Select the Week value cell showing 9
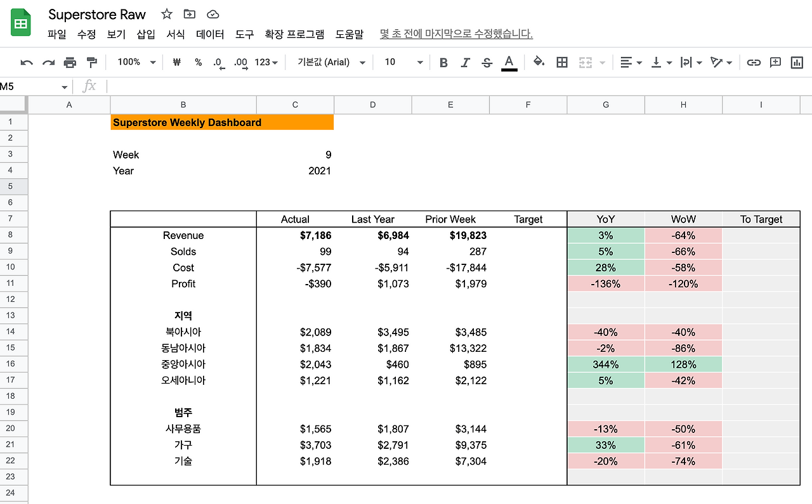The image size is (812, 504). click(295, 155)
